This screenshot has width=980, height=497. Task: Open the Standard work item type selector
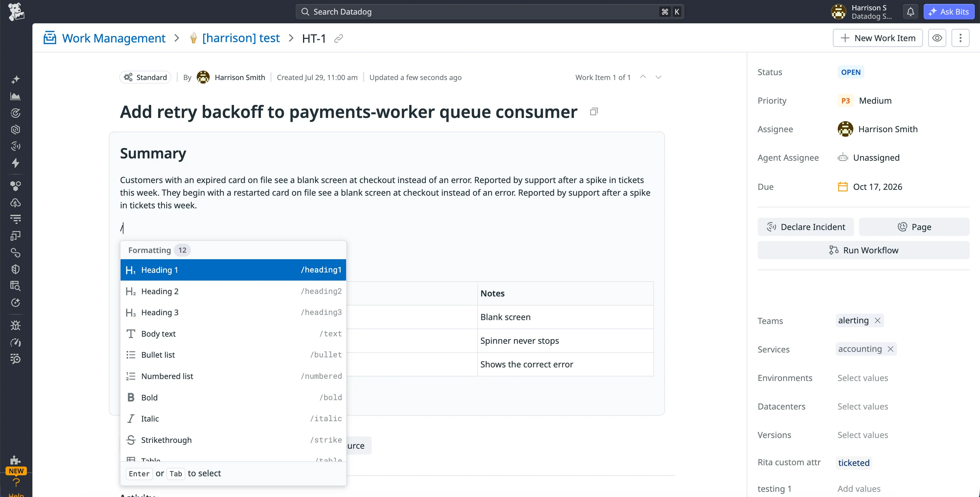point(145,77)
